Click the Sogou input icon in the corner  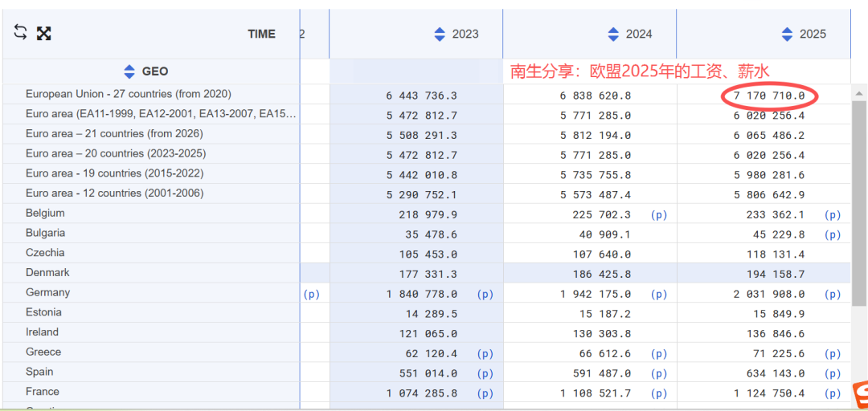pyautogui.click(x=860, y=393)
